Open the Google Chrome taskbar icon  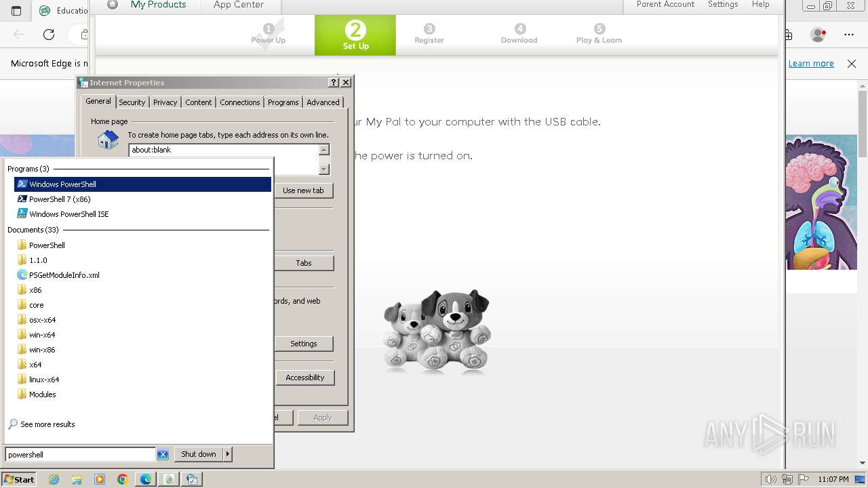(x=123, y=479)
